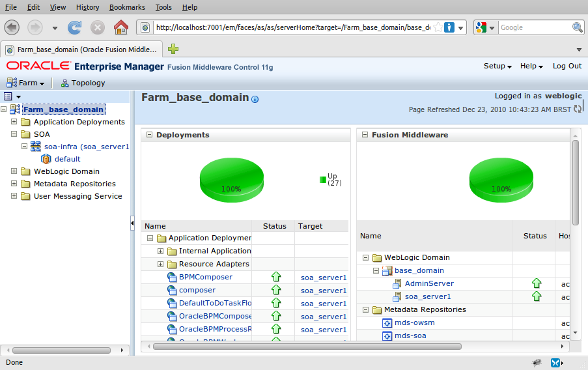Click the Log Out link
588x370 pixels.
[567, 66]
